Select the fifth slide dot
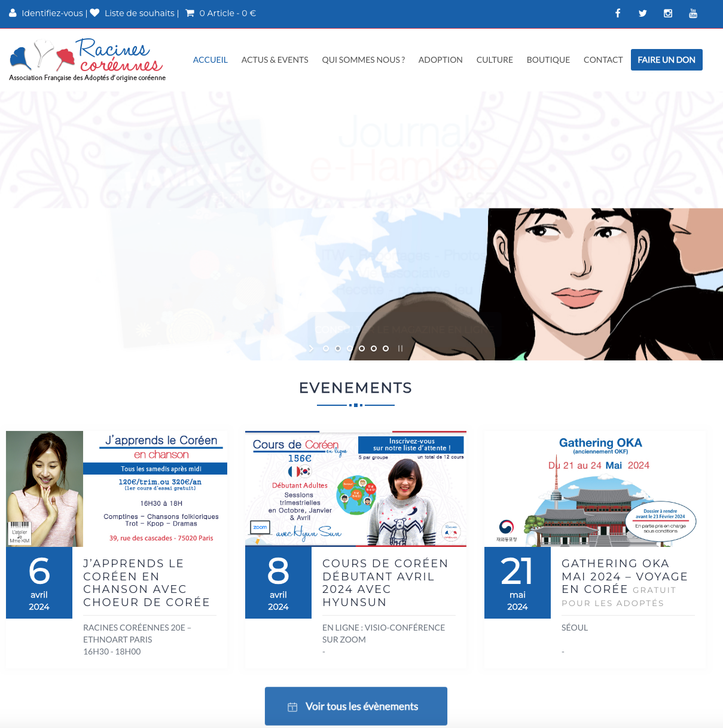Screen dimensions: 723x728 point(374,348)
